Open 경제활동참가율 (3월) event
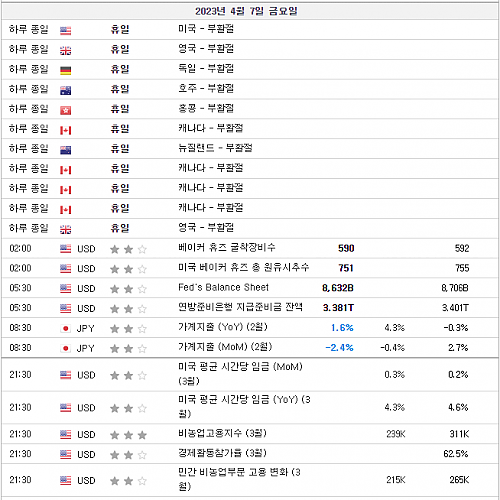500x500 pixels. click(222, 453)
